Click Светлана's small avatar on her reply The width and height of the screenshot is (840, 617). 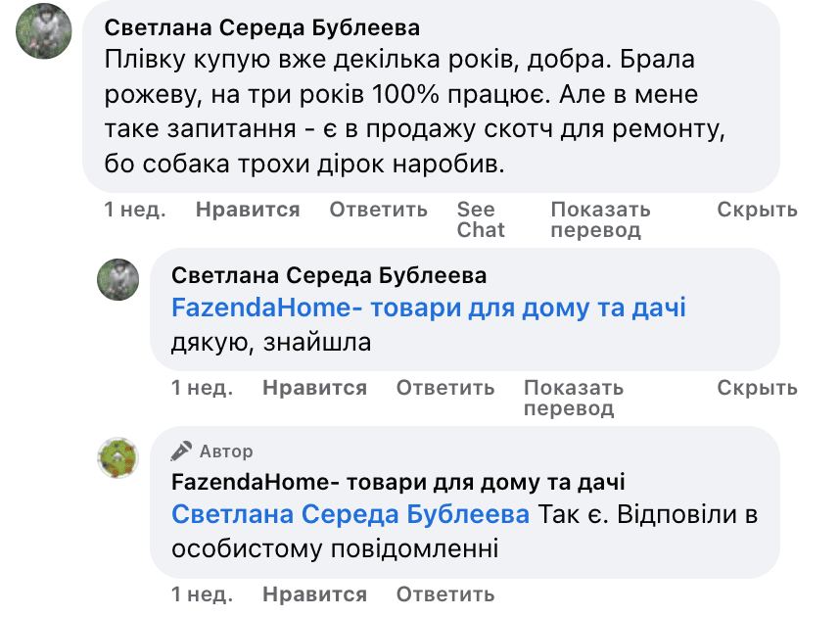(x=117, y=280)
